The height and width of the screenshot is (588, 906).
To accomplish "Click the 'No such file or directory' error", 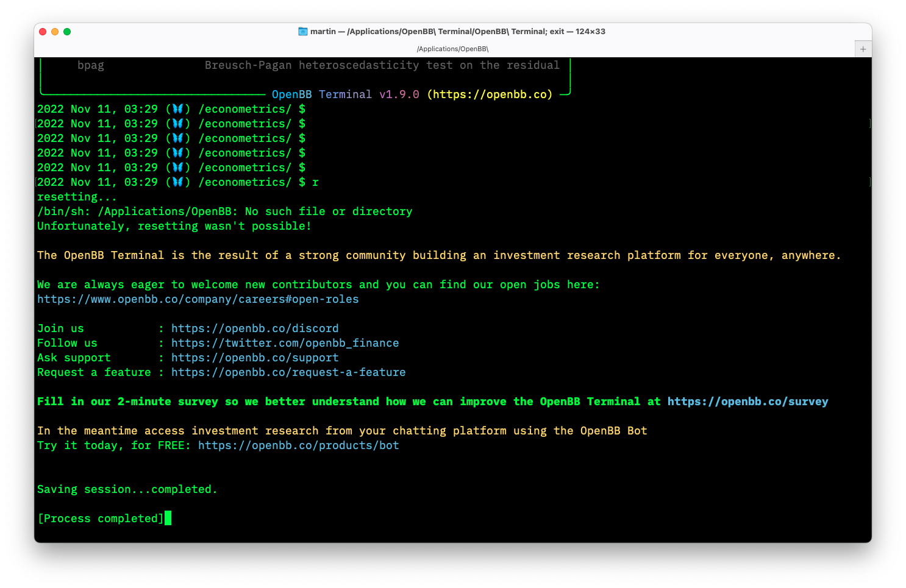I will click(329, 211).
